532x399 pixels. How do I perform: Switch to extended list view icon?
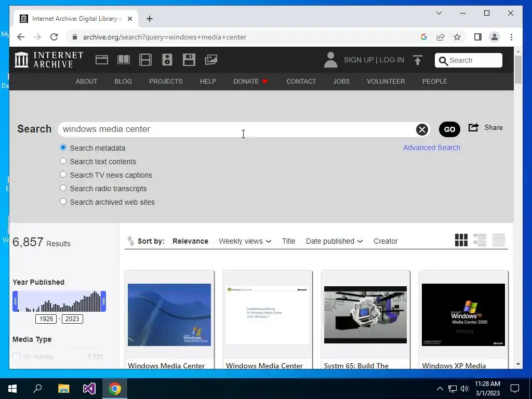coord(480,240)
